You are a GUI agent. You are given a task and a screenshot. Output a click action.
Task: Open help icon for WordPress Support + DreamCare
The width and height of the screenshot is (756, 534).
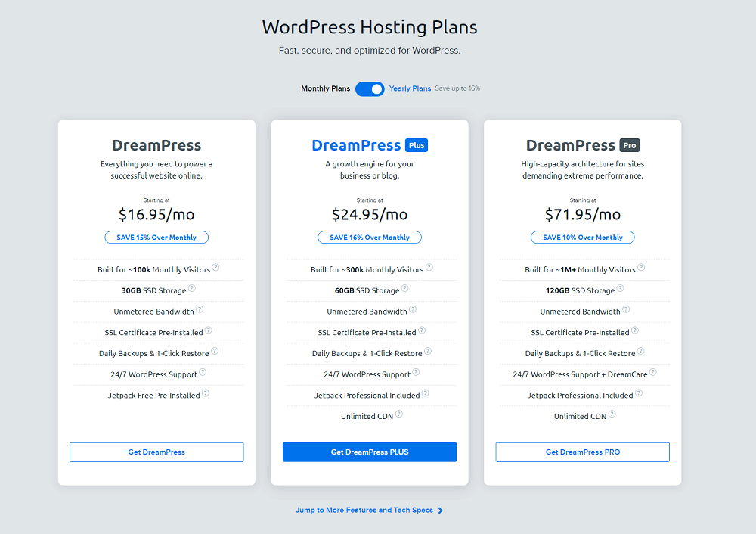click(653, 372)
